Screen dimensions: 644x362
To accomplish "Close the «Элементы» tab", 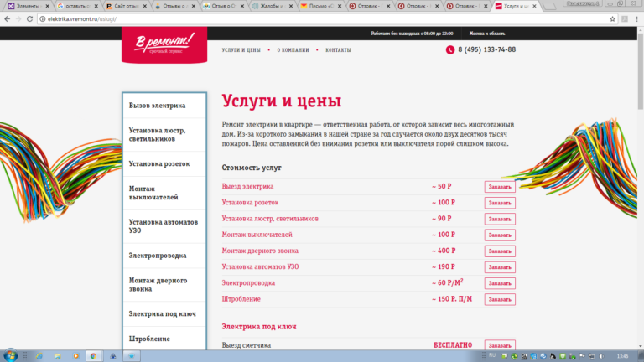I will pos(47,6).
